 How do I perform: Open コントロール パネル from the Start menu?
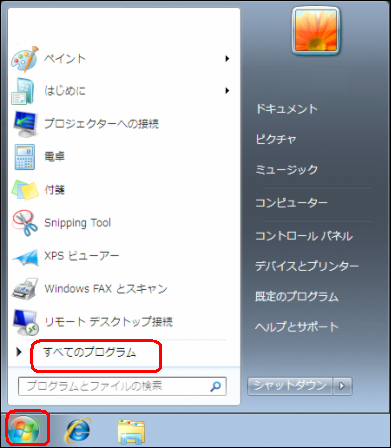click(x=304, y=236)
